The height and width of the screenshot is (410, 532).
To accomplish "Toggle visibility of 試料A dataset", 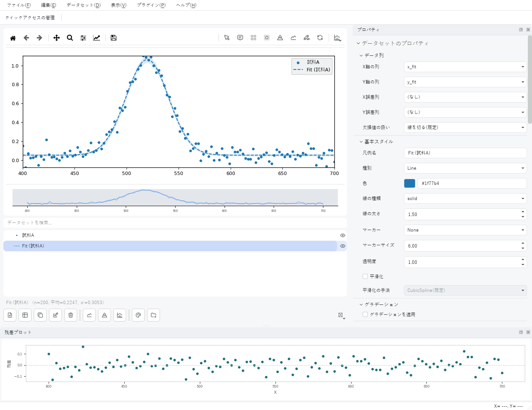I will click(x=343, y=235).
